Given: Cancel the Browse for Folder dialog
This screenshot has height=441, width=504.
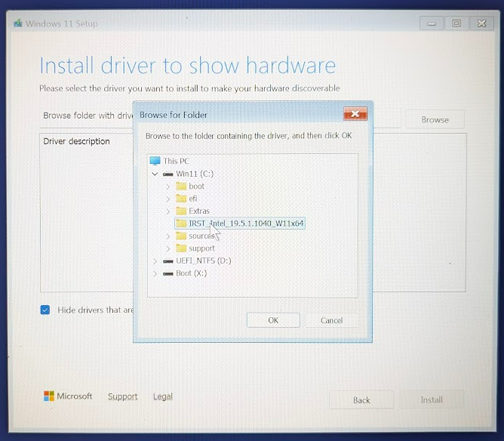Looking at the screenshot, I should pyautogui.click(x=332, y=320).
